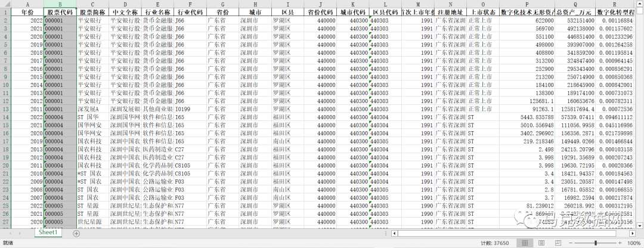
Task: Select row 1 header
Action: [5, 12]
